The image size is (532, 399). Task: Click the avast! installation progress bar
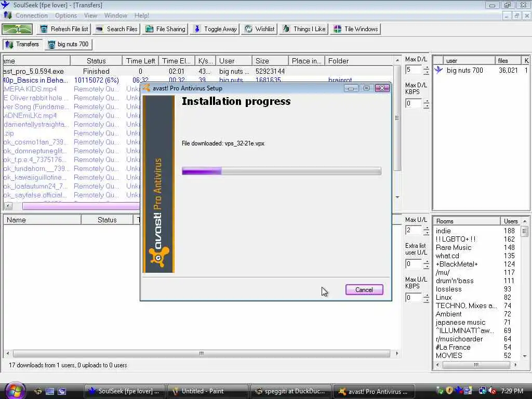281,171
